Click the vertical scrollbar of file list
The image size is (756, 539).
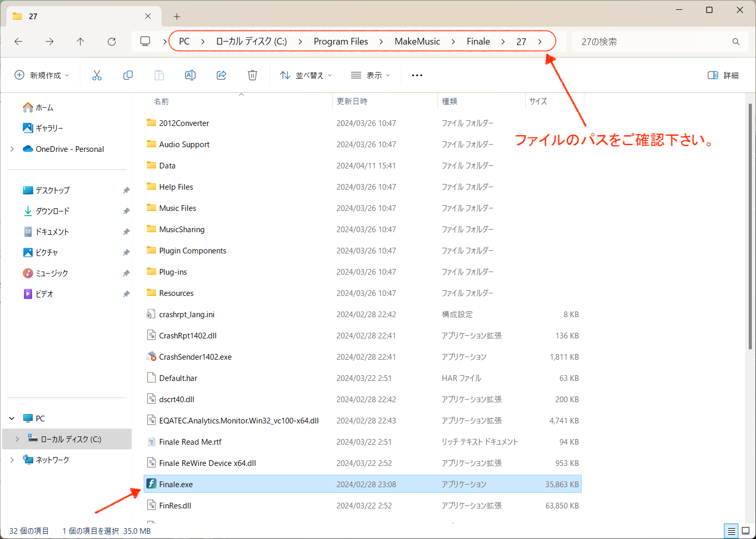pyautogui.click(x=750, y=226)
